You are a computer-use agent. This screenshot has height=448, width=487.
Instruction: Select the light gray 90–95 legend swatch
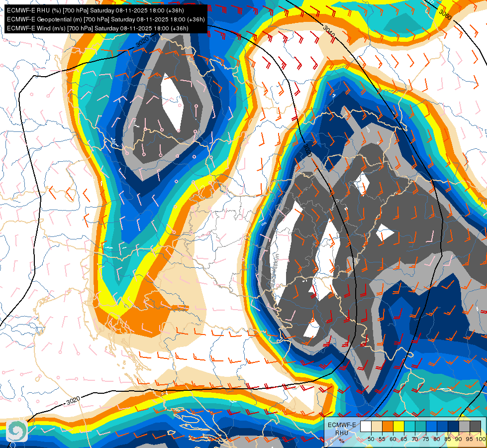(x=464, y=426)
